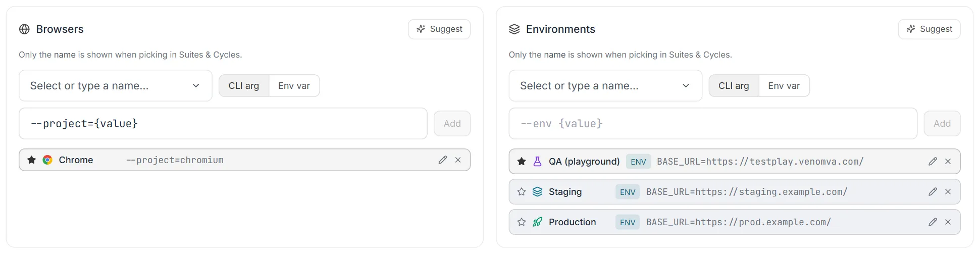Viewport: 980px width, 254px height.
Task: Unstar the Chrome browser row
Action: pos(31,160)
